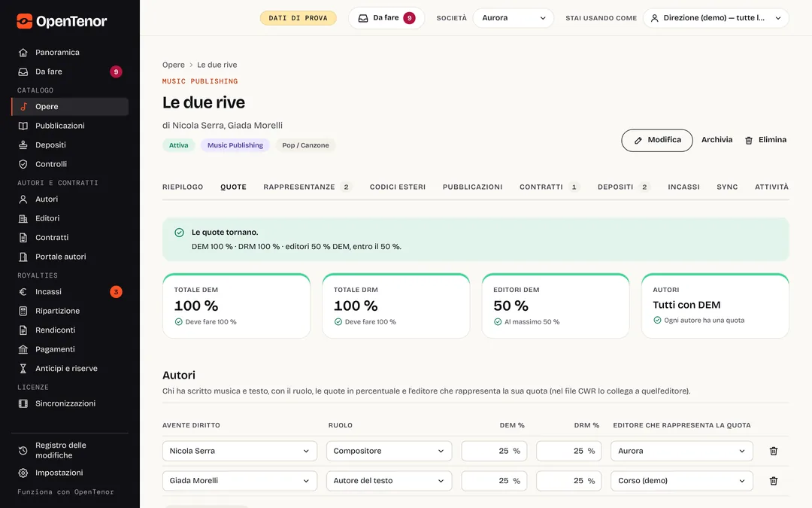Screen dimensions: 812x508
Task: Click the Opere music note icon
Action: coord(23,106)
